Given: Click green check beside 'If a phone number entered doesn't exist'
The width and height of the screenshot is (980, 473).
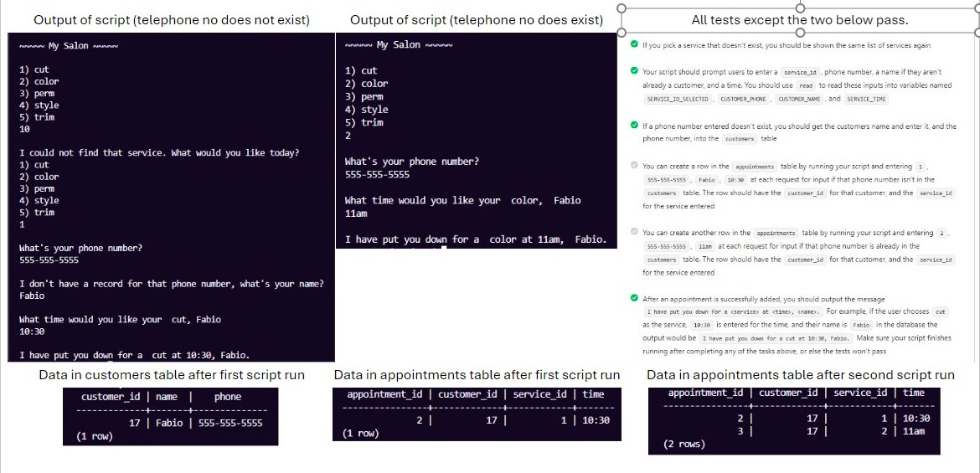Looking at the screenshot, I should 634,126.
